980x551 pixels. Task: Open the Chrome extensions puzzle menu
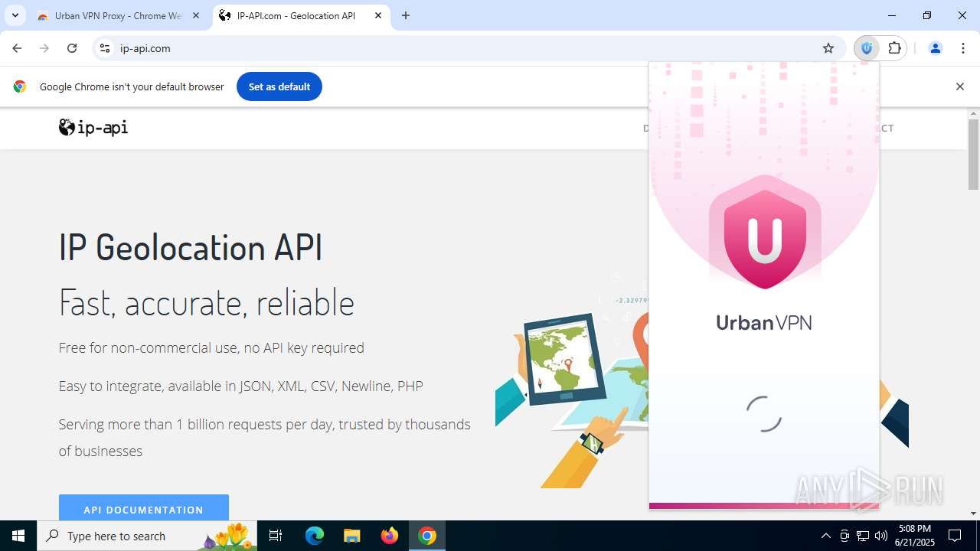[x=894, y=48]
